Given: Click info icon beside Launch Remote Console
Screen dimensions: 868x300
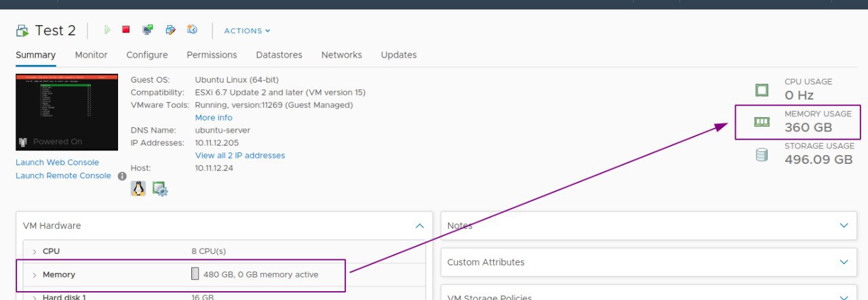Looking at the screenshot, I should point(122,176).
